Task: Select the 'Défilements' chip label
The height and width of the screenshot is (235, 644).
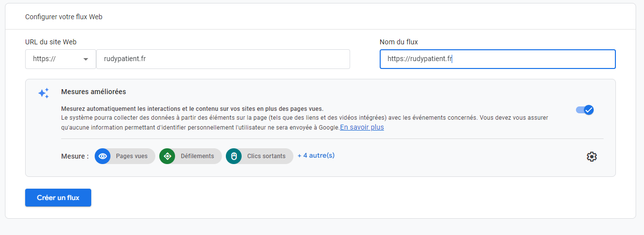Action: [197, 156]
